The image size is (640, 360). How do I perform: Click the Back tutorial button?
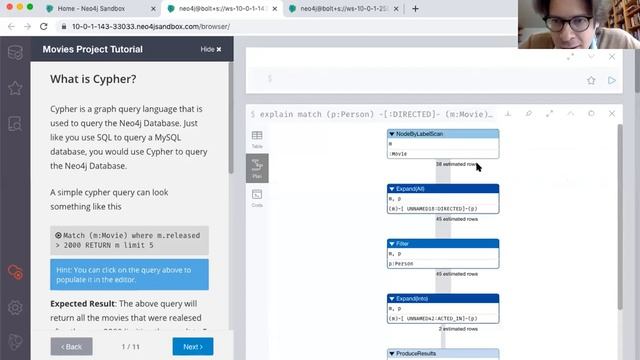click(x=71, y=347)
